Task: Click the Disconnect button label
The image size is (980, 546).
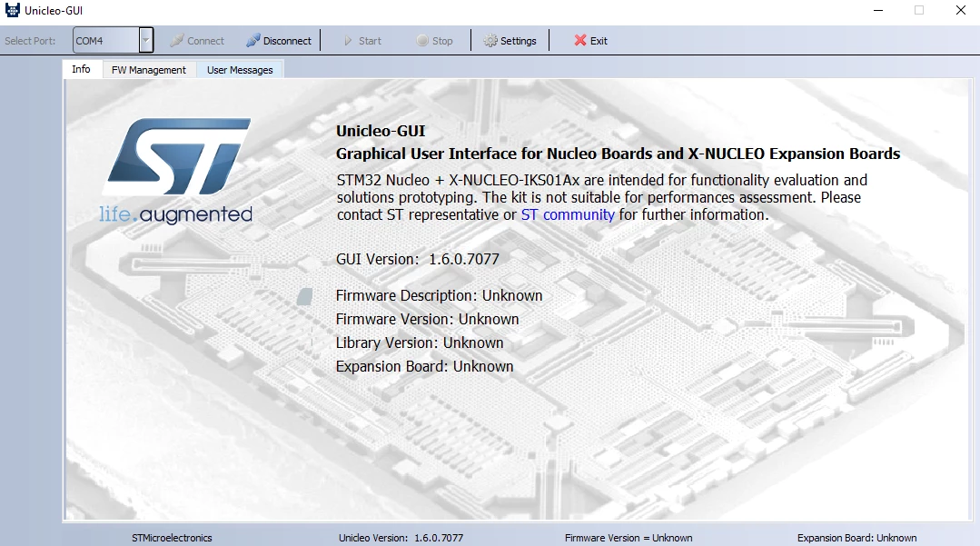Action: 287,41
